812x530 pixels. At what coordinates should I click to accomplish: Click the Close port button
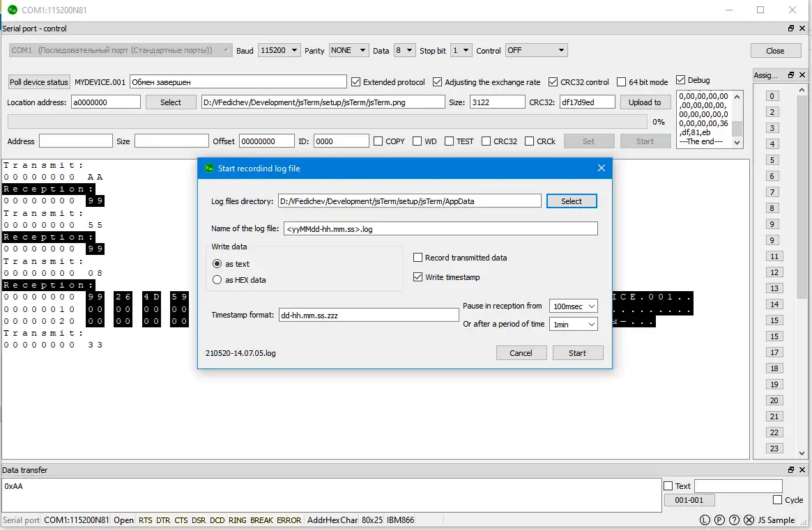click(x=775, y=50)
